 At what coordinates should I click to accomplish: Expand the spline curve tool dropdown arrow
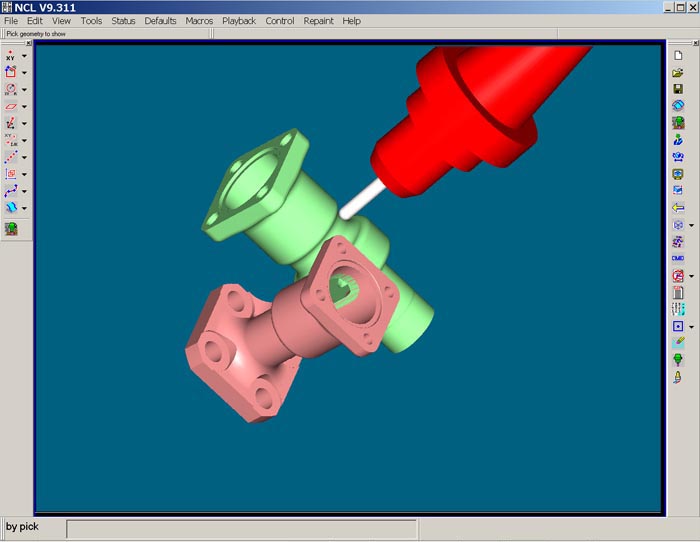pos(24,191)
